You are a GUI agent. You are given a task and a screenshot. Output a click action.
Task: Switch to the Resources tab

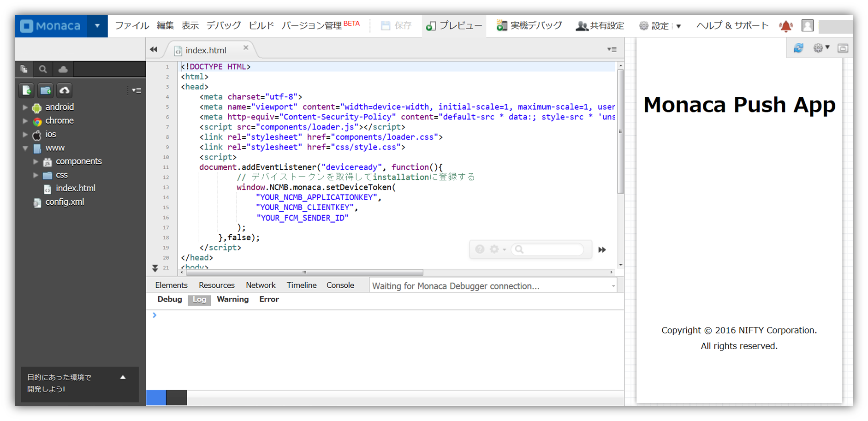216,285
